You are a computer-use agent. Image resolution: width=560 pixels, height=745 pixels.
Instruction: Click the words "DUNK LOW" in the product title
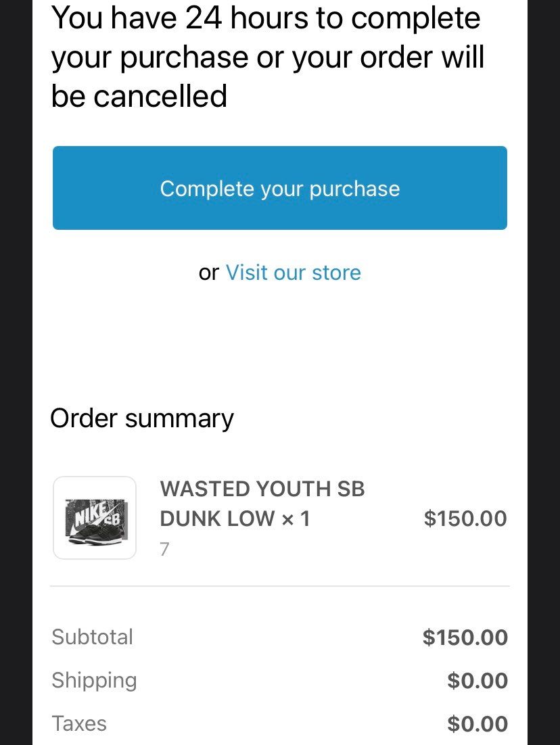(x=217, y=519)
